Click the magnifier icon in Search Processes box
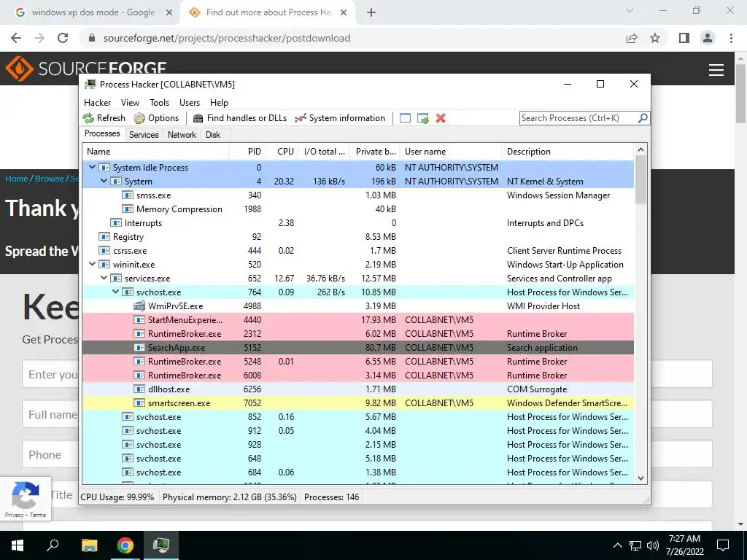The height and width of the screenshot is (560, 747). [643, 117]
